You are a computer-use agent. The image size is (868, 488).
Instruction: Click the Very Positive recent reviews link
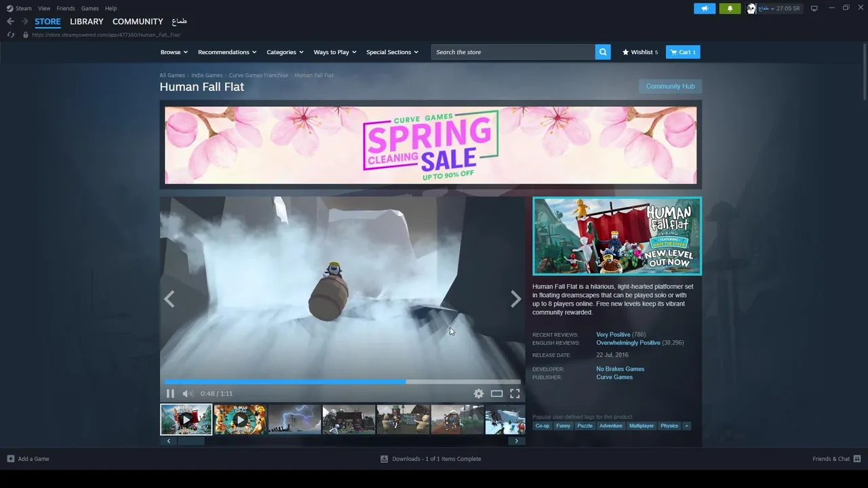(x=613, y=334)
